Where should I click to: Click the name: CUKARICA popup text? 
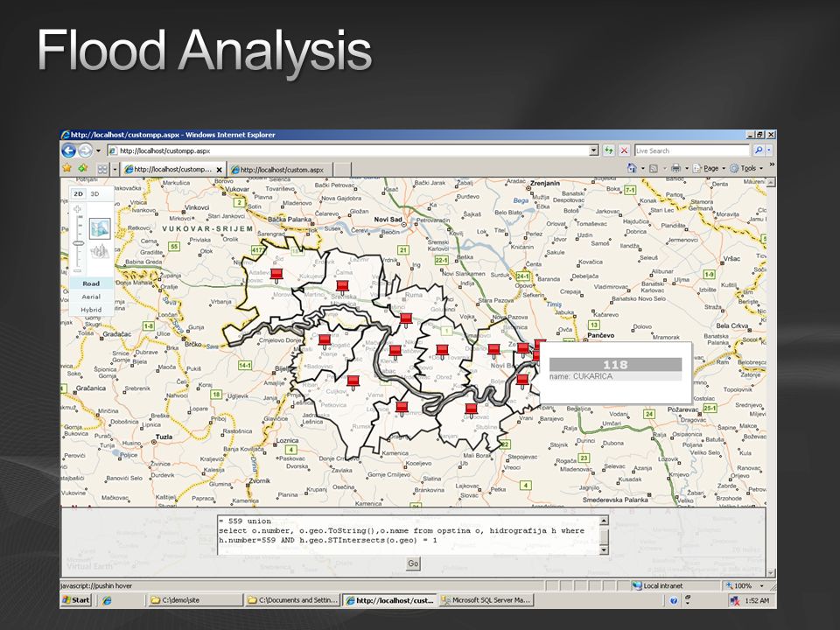(581, 376)
